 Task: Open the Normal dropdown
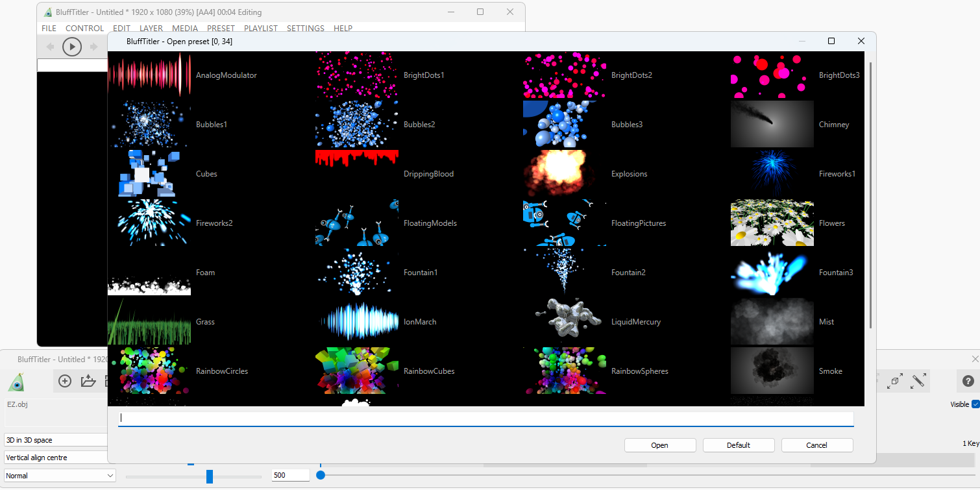(60, 476)
